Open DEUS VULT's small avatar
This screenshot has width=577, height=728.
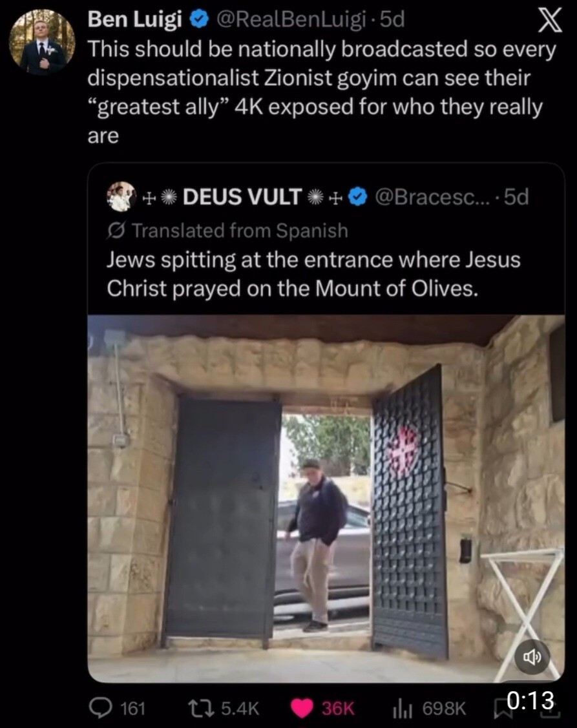121,196
